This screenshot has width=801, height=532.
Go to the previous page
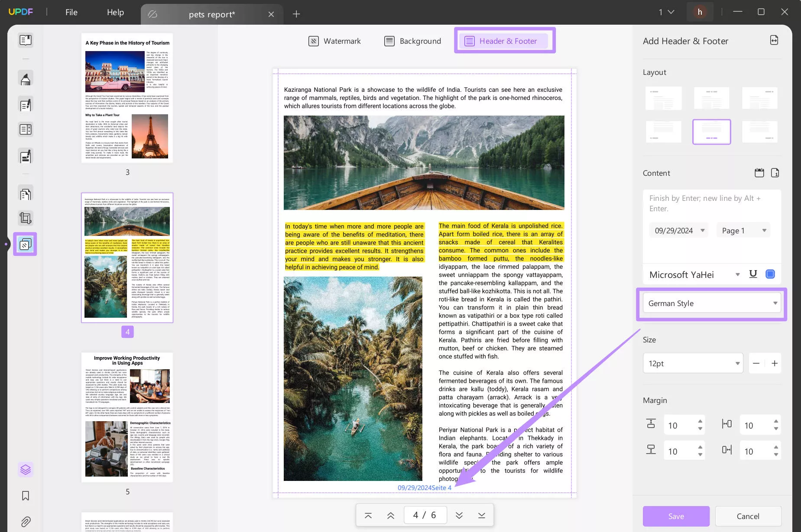click(x=391, y=515)
